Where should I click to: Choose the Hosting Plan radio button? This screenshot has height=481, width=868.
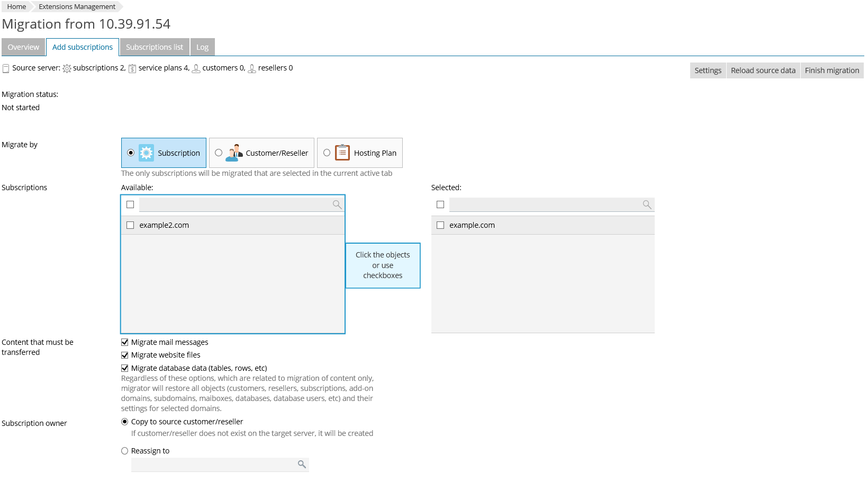(327, 153)
